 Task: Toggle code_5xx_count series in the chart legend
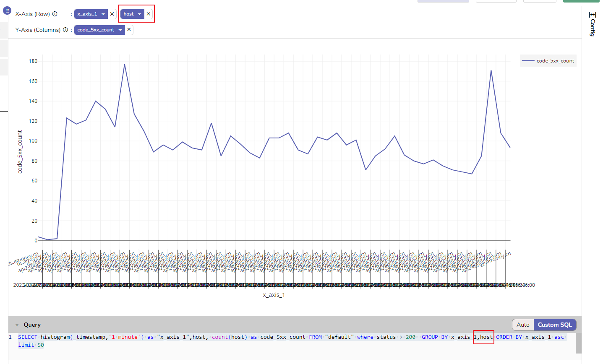(x=548, y=60)
